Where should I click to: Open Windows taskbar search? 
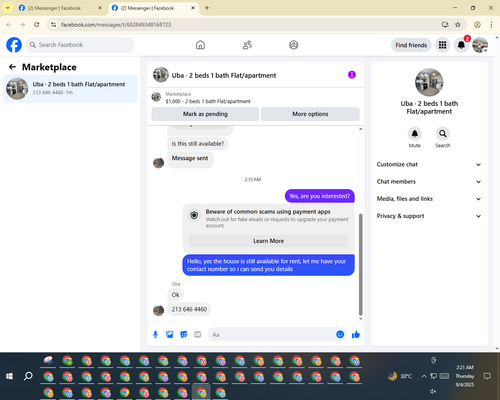(x=28, y=376)
